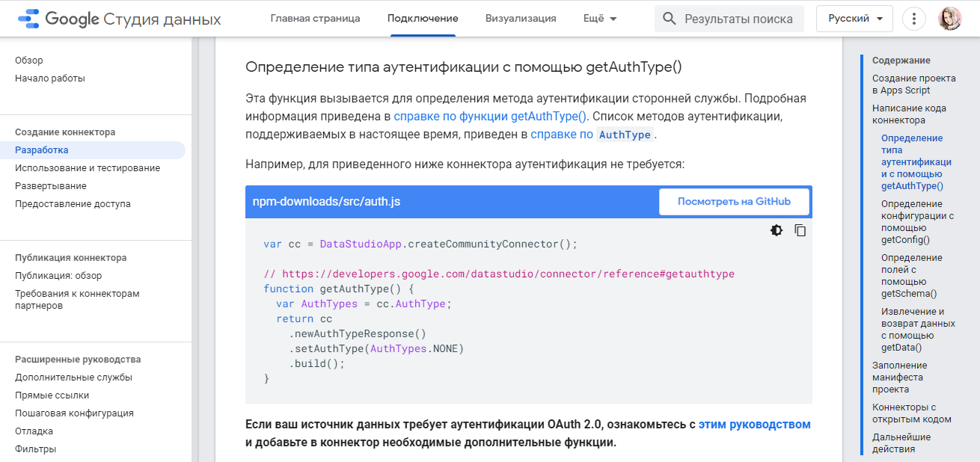The width and height of the screenshot is (980, 462).
Task: Open the справка по функции getAuthType() link
Action: (490, 117)
